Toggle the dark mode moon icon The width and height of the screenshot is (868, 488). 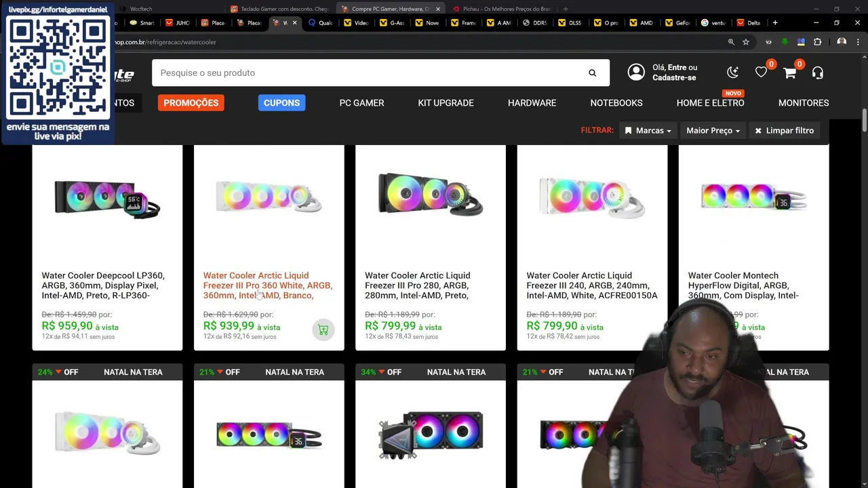pyautogui.click(x=732, y=73)
